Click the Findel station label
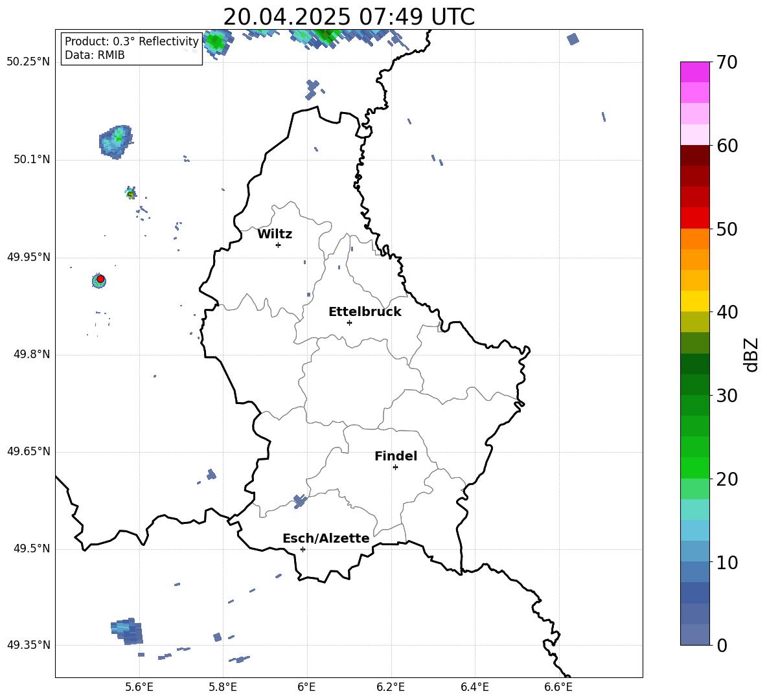Viewport: 767px width, 700px height. pos(396,456)
